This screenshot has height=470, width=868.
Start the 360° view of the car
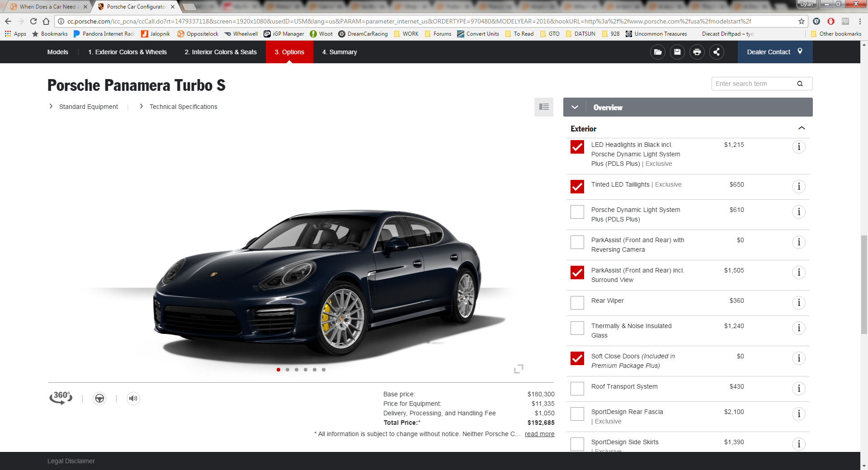[61, 398]
